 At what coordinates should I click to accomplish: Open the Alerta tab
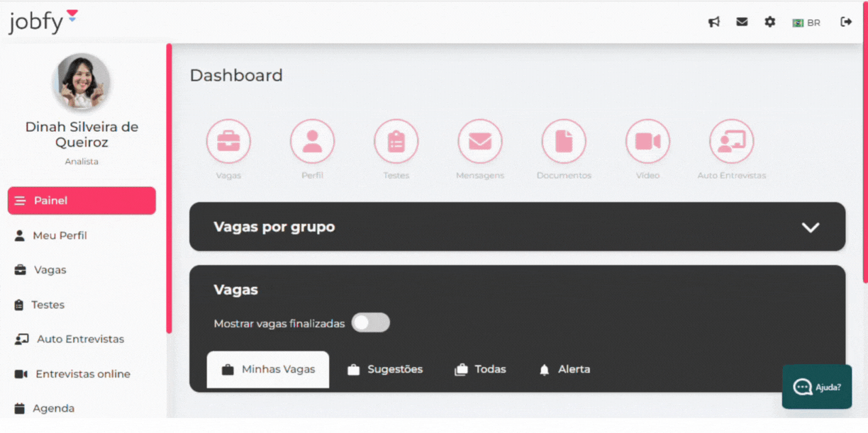tap(564, 369)
